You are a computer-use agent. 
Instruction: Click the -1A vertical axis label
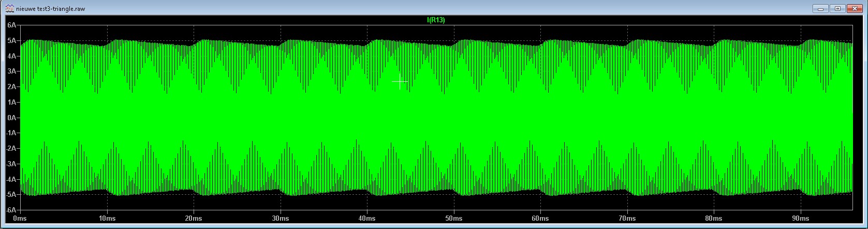(11, 133)
